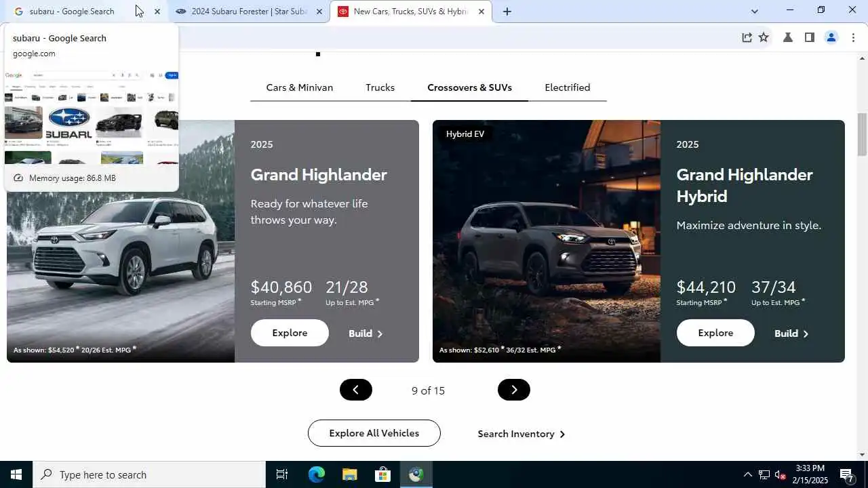The image size is (868, 488).
Task: Open a new browser tab
Action: (x=507, y=12)
